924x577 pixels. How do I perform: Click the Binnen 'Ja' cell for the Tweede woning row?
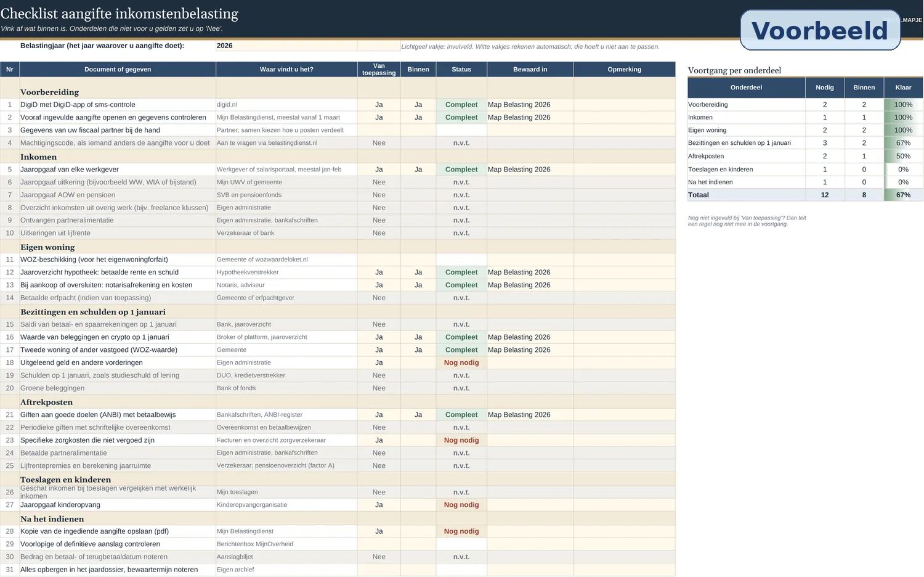pyautogui.click(x=418, y=350)
